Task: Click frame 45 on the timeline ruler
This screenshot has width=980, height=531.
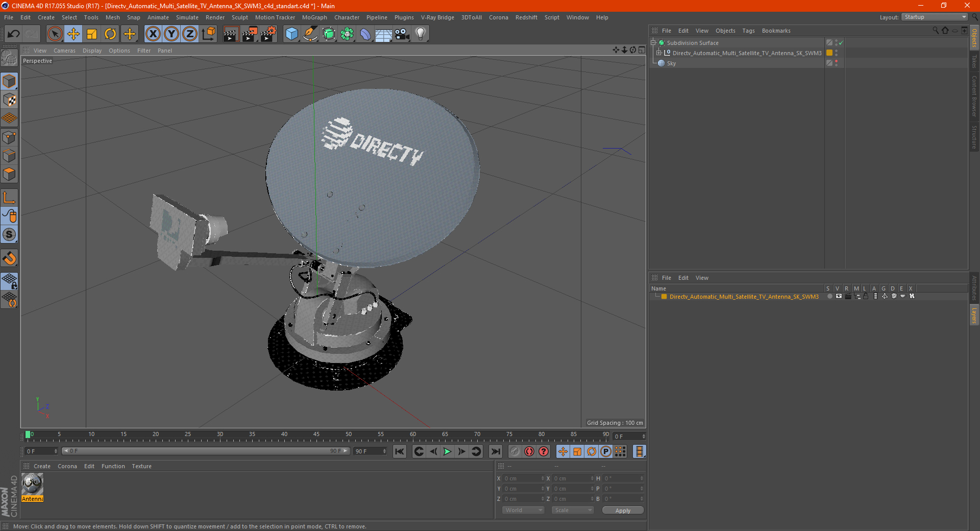Action: (x=316, y=435)
